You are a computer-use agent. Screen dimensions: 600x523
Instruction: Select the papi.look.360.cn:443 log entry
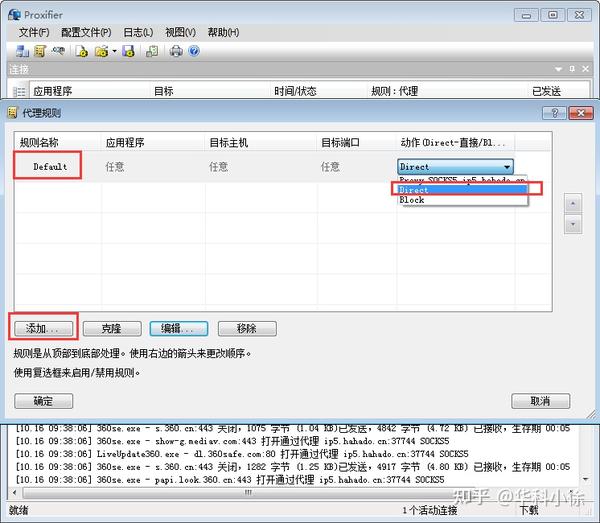(230, 479)
